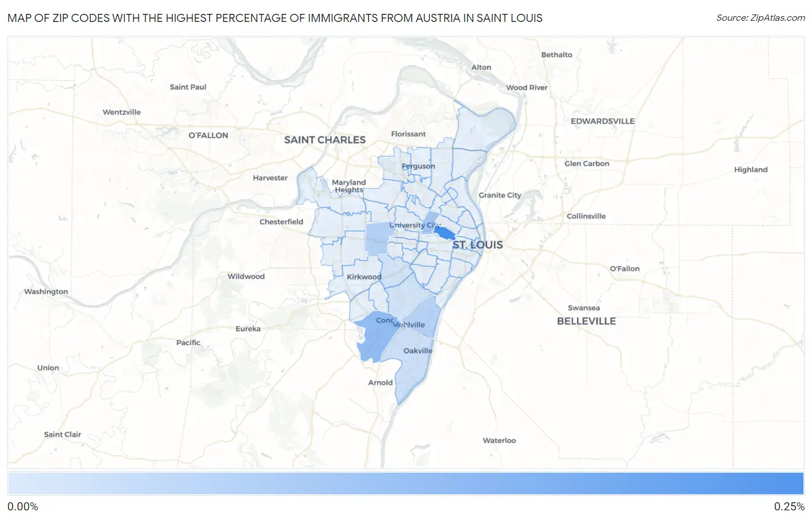Click the 'Eureka' label
This screenshot has height=519, width=812.
coord(248,328)
